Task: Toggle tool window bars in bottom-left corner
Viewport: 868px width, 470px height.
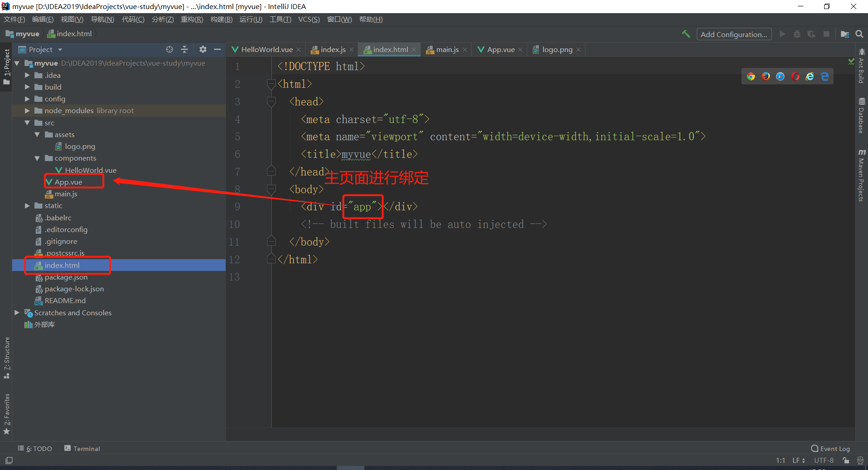Action: click(x=9, y=461)
